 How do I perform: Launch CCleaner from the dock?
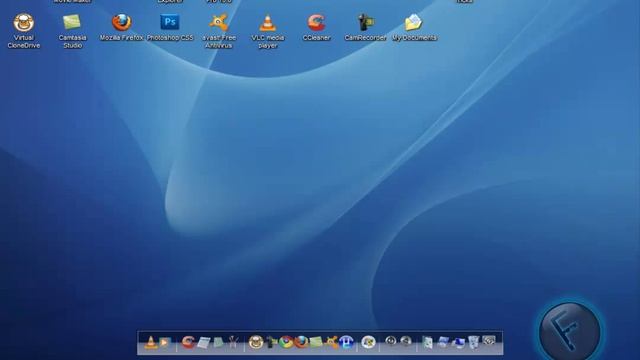pyautogui.click(x=188, y=342)
